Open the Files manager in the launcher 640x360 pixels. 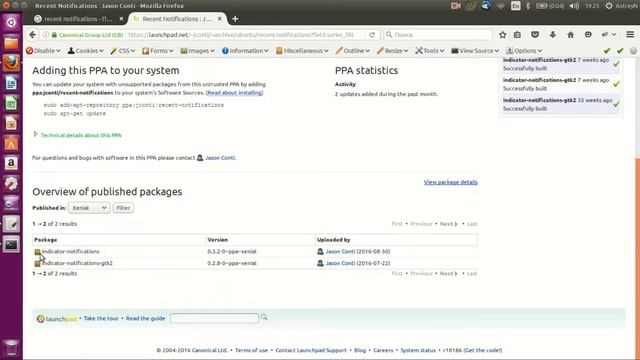11,42
